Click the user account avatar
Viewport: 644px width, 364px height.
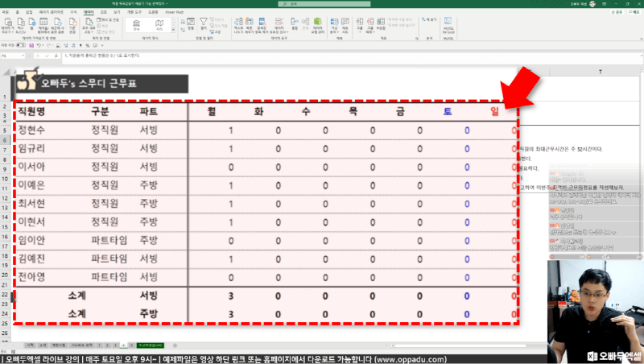592,4
